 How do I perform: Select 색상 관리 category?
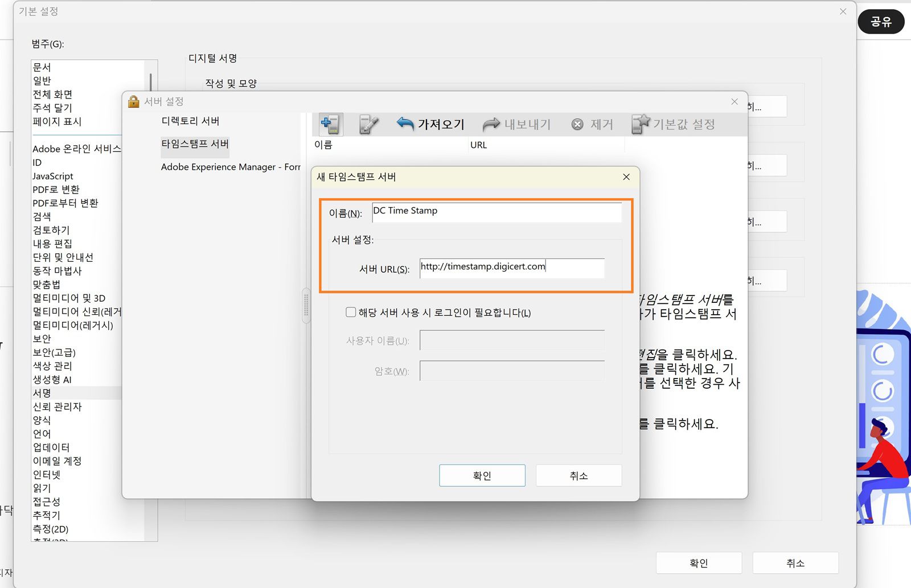coord(52,366)
